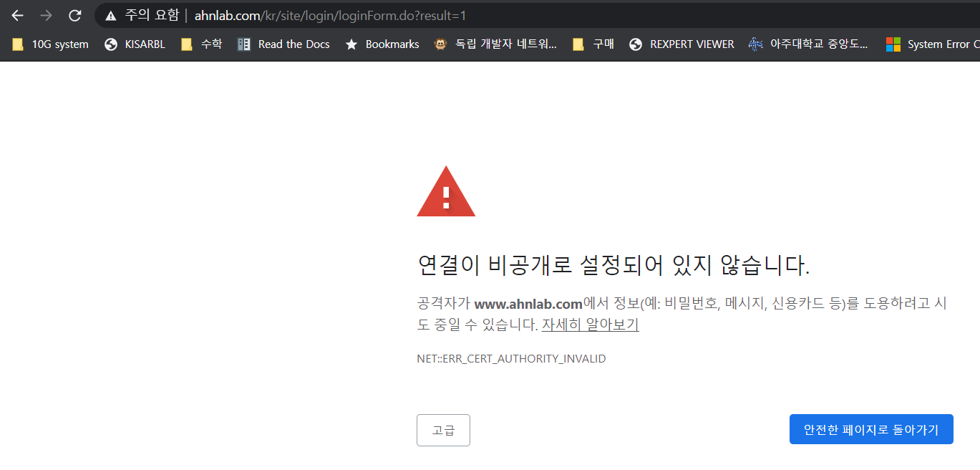Open the 독립 개발자 네트워크 bookmark

[x=495, y=44]
